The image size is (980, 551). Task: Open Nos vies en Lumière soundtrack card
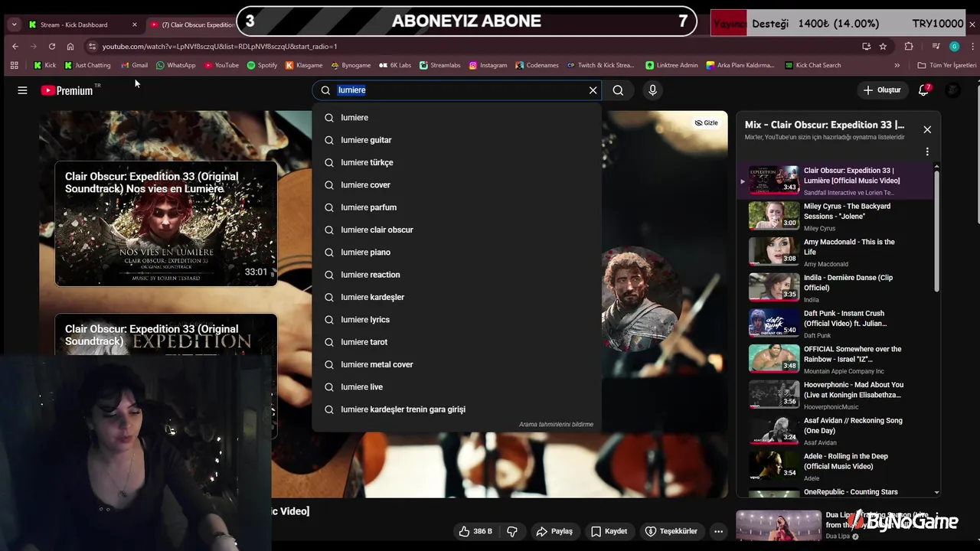[x=166, y=223]
